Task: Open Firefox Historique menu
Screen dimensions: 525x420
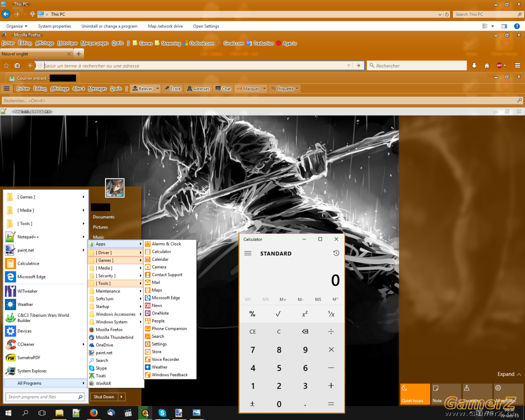Action: [x=67, y=43]
